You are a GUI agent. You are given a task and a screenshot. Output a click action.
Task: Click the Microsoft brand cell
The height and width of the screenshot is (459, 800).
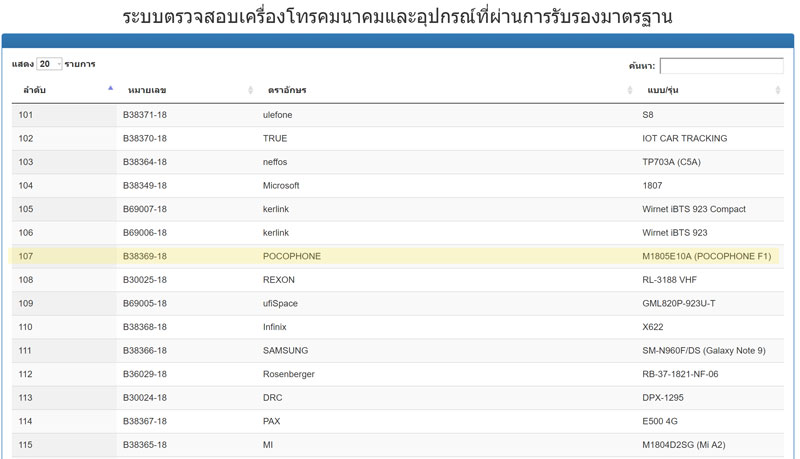(281, 185)
